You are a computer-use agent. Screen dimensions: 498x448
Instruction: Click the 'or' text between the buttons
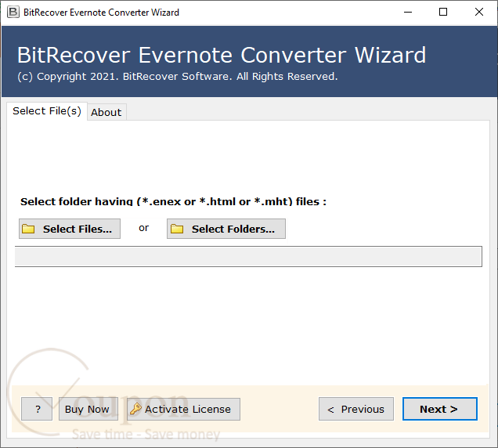[x=143, y=228]
